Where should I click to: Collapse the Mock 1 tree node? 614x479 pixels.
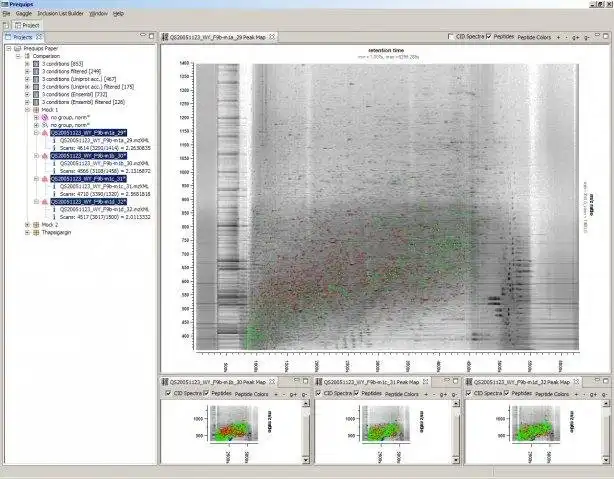[x=27, y=110]
